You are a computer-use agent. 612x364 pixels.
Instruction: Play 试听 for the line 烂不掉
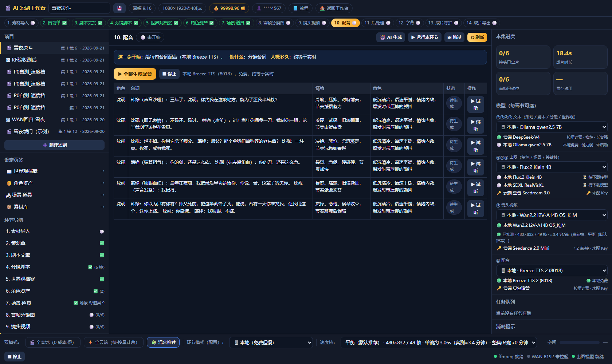click(475, 146)
